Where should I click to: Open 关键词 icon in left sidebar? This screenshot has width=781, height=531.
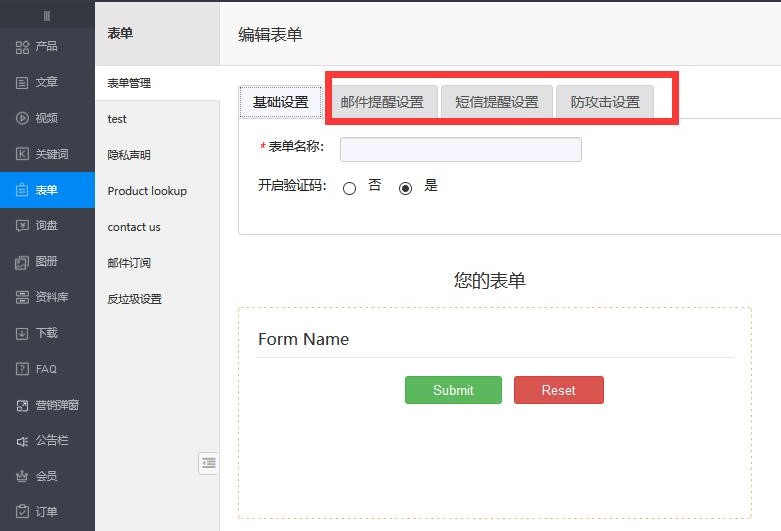tap(22, 154)
